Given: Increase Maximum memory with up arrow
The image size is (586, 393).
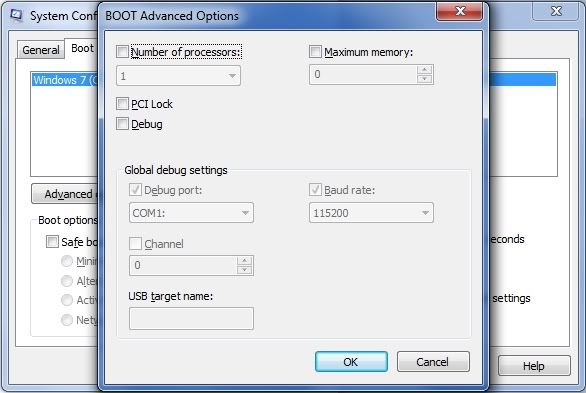Looking at the screenshot, I should 424,69.
